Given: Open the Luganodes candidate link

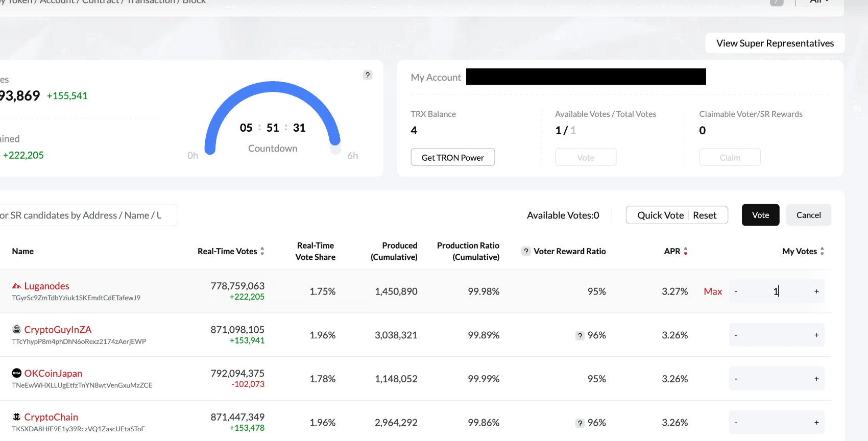Looking at the screenshot, I should tap(47, 286).
